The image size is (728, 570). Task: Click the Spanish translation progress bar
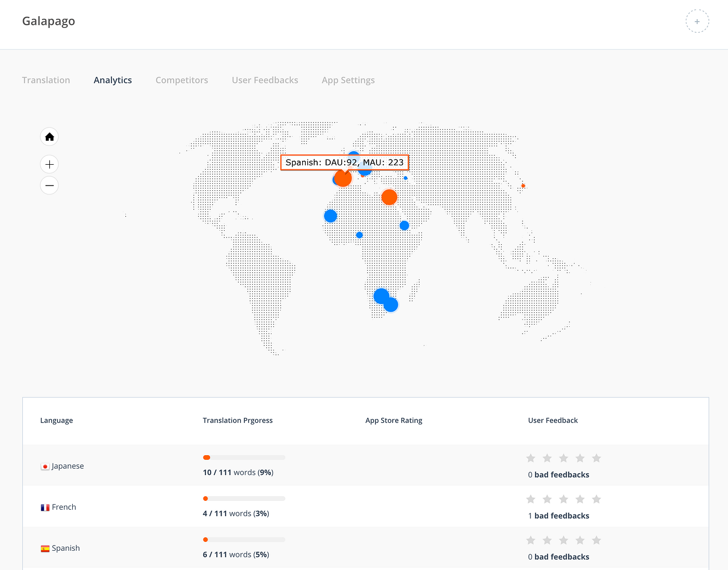tap(244, 540)
